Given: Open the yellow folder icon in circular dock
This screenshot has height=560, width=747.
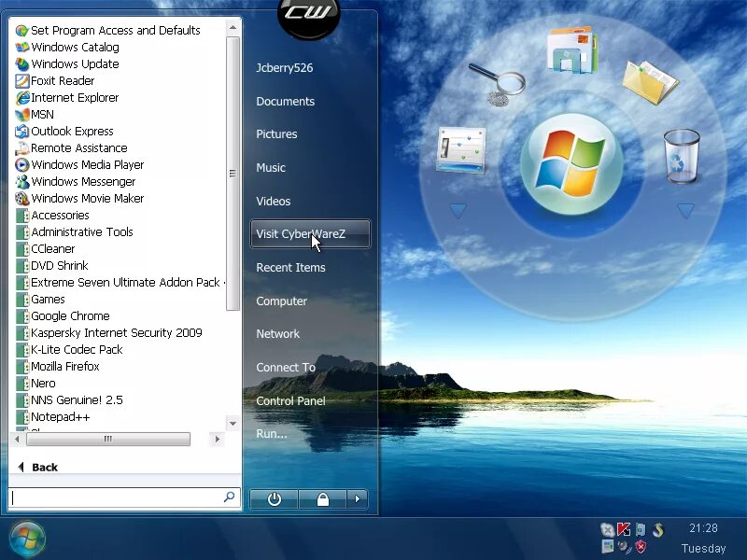Looking at the screenshot, I should (650, 82).
